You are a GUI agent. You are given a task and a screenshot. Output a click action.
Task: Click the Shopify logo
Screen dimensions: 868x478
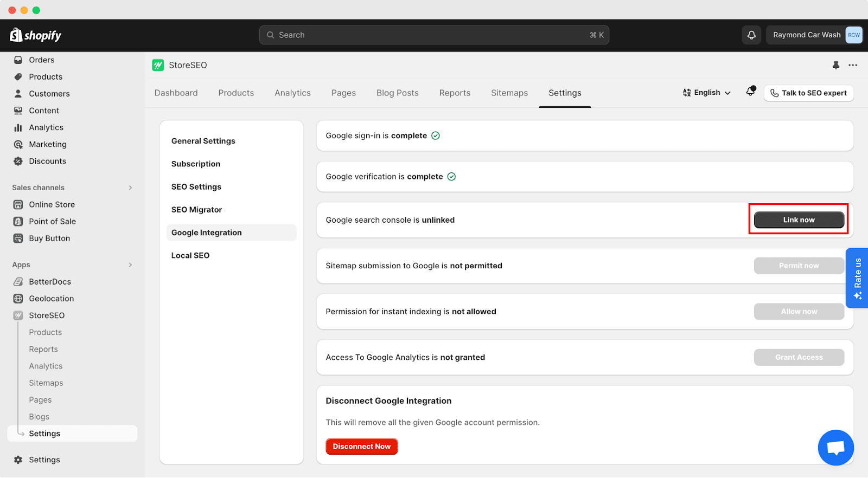(x=35, y=35)
